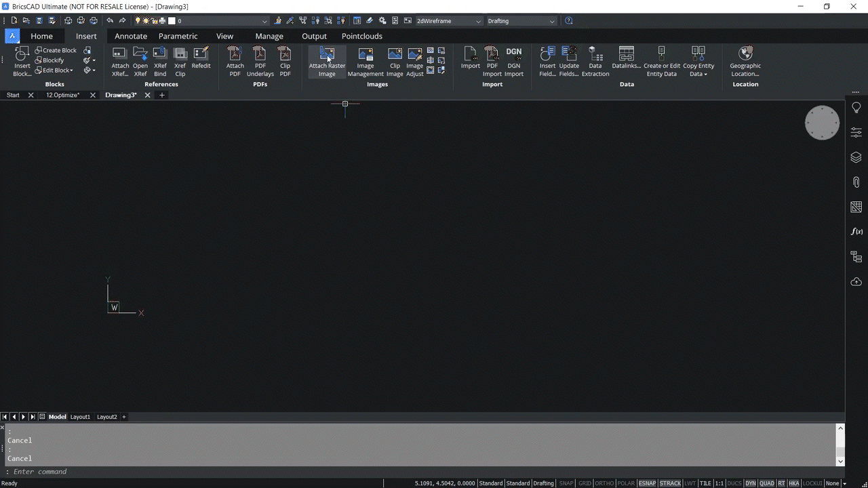Toggle SNAP in status bar
The height and width of the screenshot is (488, 868).
point(566,483)
